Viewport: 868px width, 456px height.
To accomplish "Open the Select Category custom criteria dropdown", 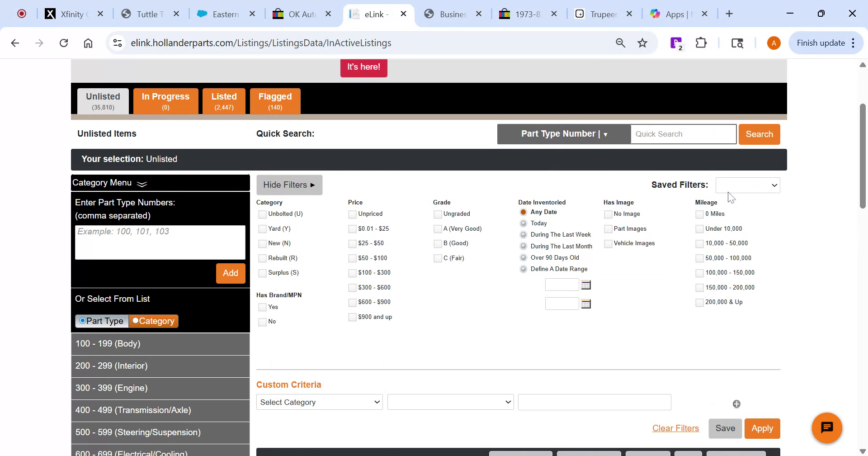I will coord(319,402).
